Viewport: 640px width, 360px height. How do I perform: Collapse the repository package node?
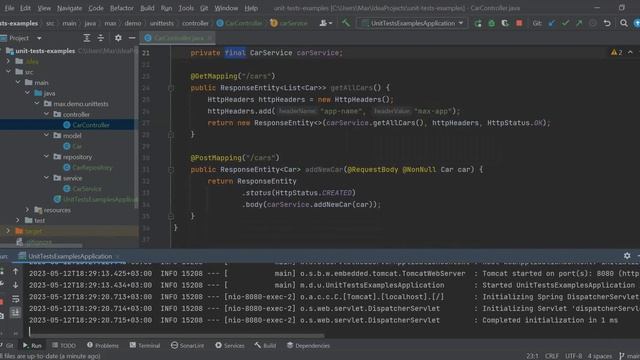[47, 156]
